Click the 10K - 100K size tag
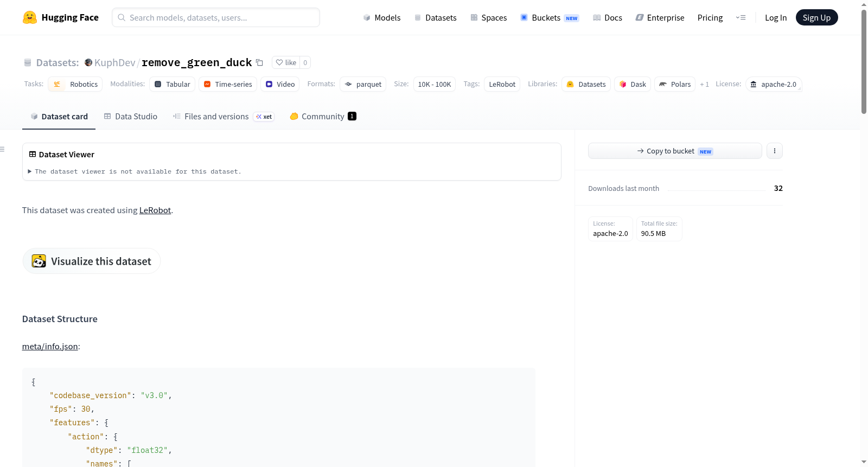Viewport: 868px width, 467px height. pyautogui.click(x=435, y=84)
